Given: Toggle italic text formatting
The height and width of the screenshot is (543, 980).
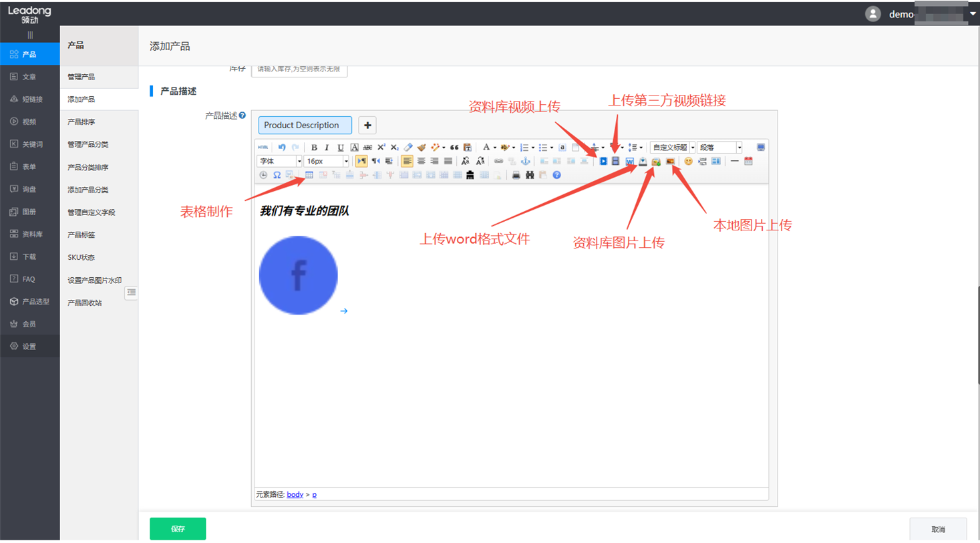Looking at the screenshot, I should tap(327, 148).
